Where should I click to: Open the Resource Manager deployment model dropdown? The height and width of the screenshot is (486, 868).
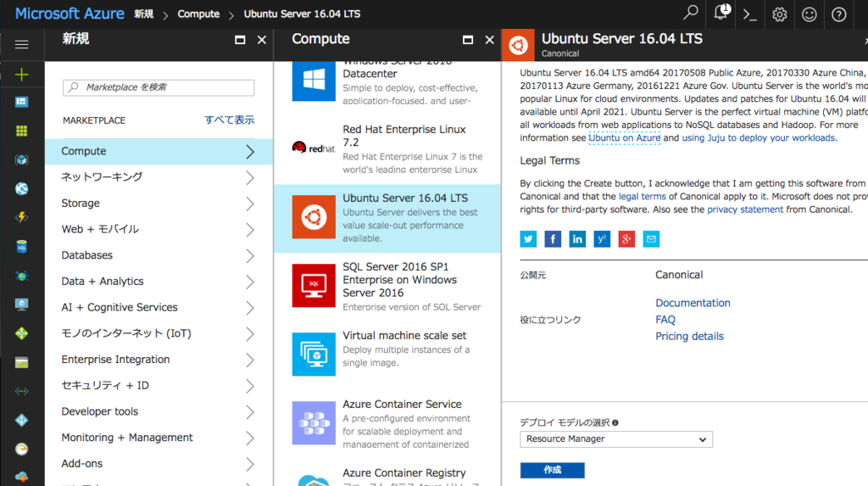[x=616, y=439]
